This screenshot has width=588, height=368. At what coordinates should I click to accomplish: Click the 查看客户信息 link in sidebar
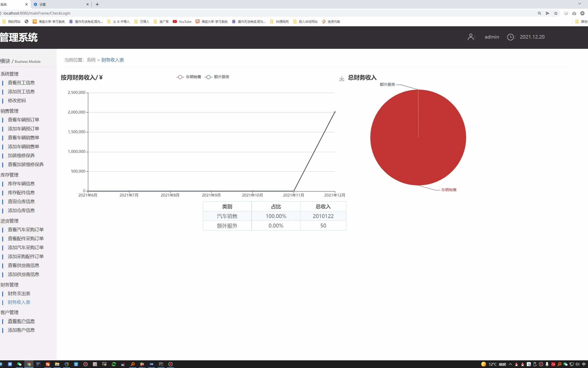click(x=21, y=321)
